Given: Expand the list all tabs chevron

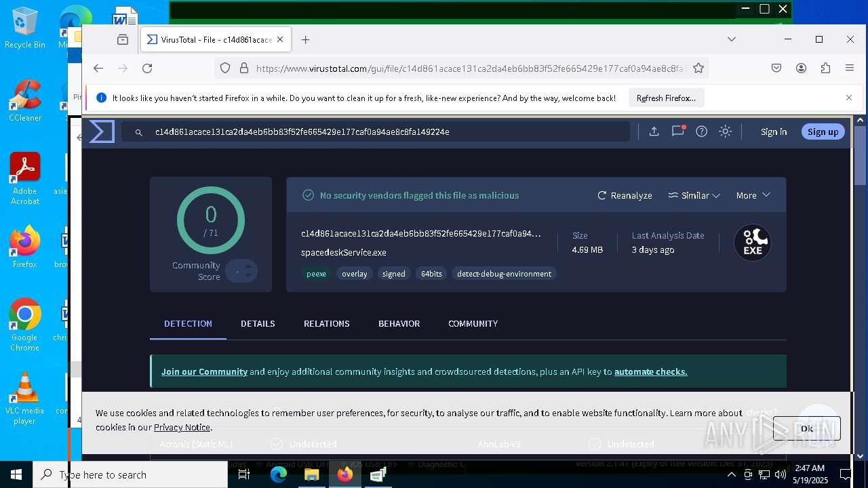Looking at the screenshot, I should pos(732,39).
